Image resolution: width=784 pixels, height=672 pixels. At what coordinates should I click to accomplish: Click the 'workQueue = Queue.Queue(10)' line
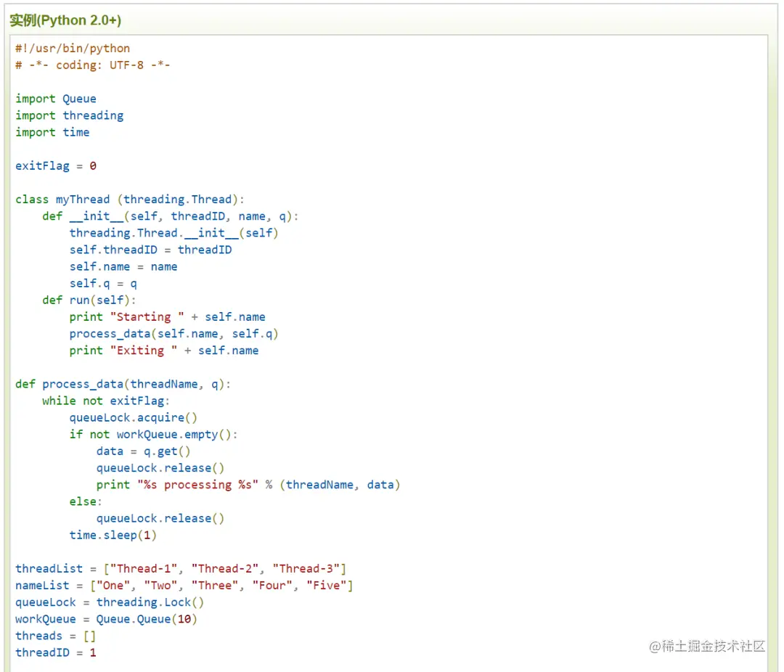(106, 619)
